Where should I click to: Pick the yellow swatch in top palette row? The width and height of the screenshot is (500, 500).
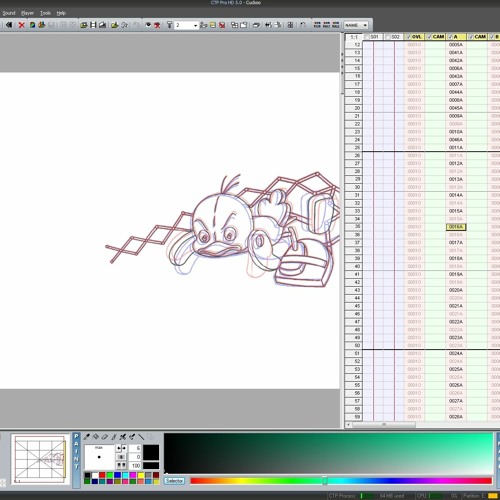(x=141, y=475)
